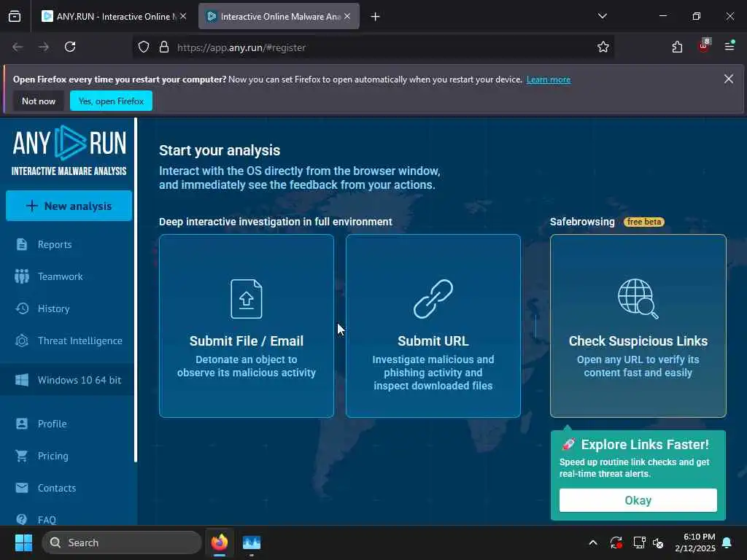This screenshot has height=560, width=747.
Task: Click the Not now button
Action: (x=39, y=101)
